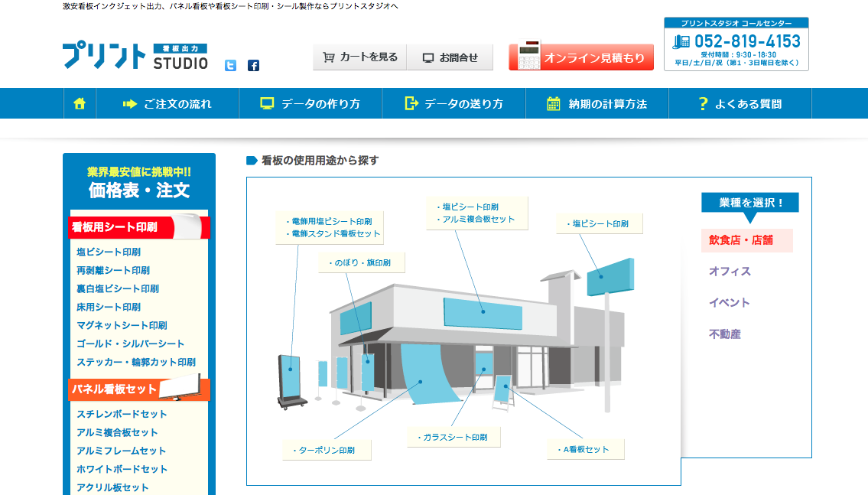This screenshot has width=868, height=495.
Task: Click the monitor icon on データの作り方
Action: (267, 103)
